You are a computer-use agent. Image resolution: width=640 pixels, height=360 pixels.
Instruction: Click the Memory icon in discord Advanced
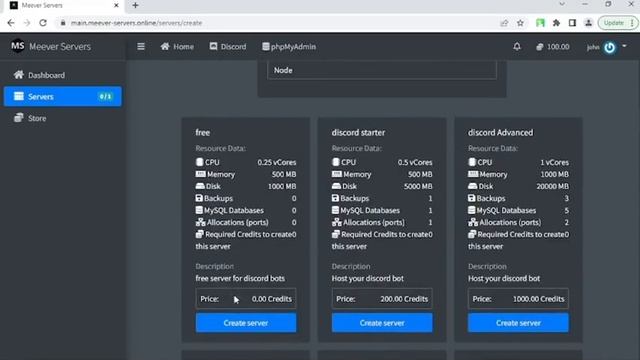(473, 174)
